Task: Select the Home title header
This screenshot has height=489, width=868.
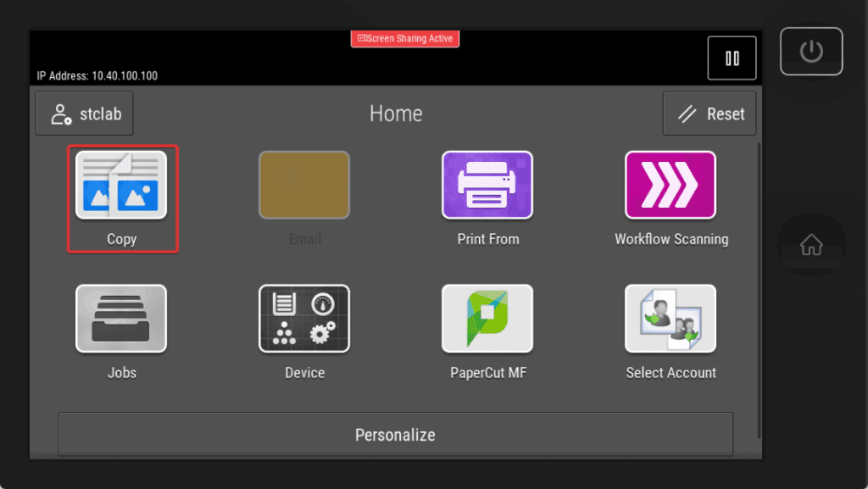Action: click(395, 113)
